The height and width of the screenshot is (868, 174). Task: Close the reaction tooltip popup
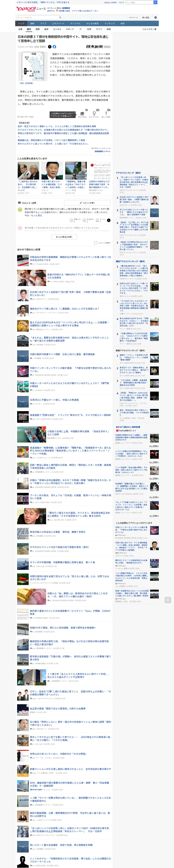[75, 113]
